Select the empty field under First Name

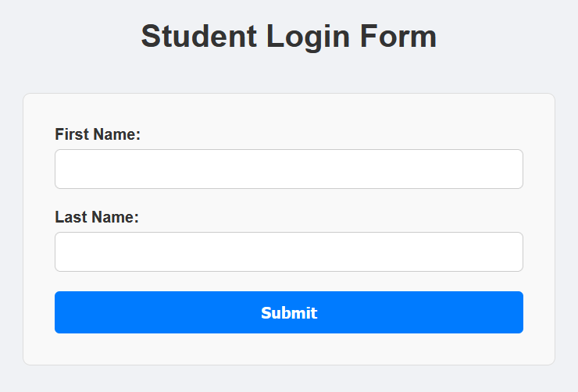(x=288, y=169)
